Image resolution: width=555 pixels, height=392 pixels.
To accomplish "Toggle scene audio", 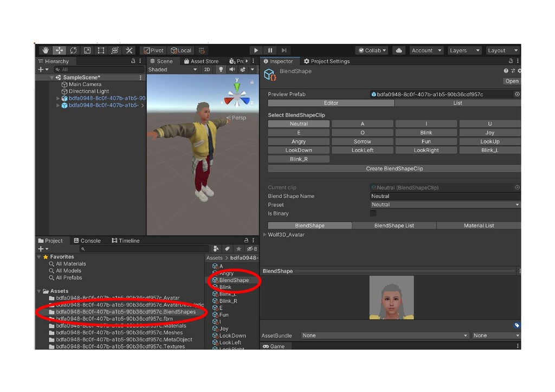I will [232, 70].
